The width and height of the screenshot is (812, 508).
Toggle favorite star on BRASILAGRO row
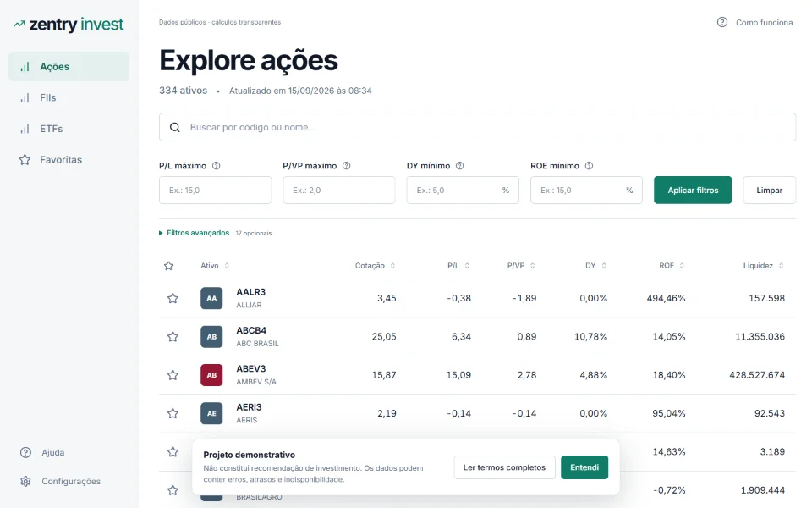pos(173,490)
